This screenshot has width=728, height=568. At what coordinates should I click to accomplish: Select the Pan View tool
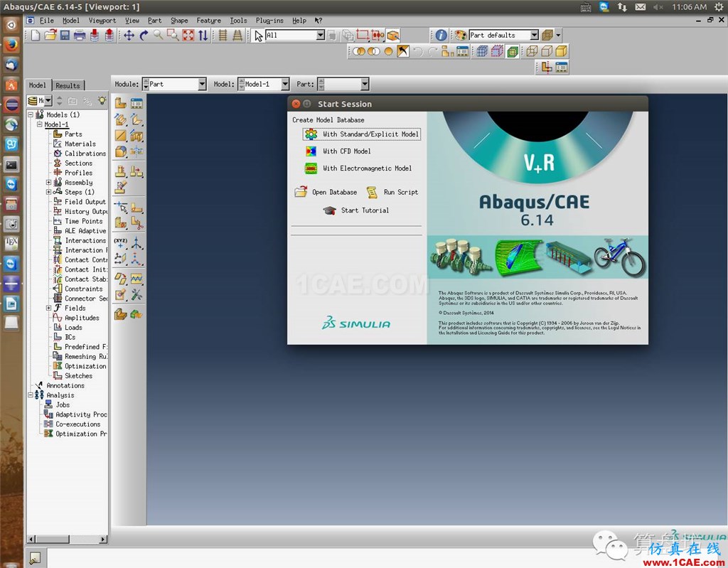pos(129,36)
